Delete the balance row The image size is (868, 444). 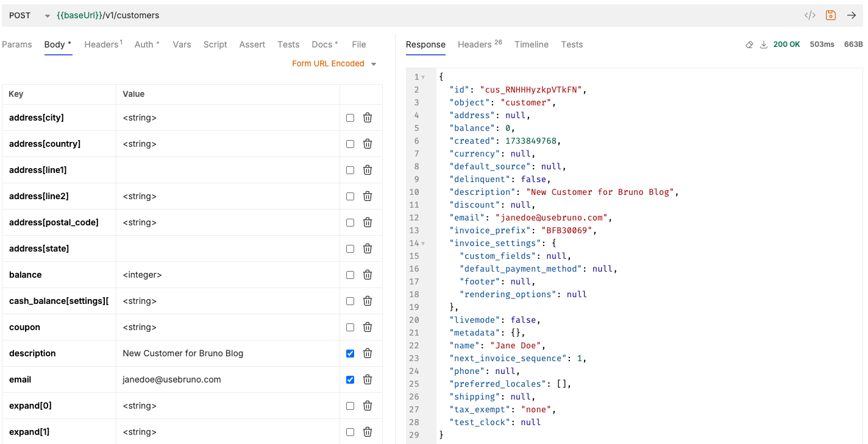click(368, 275)
